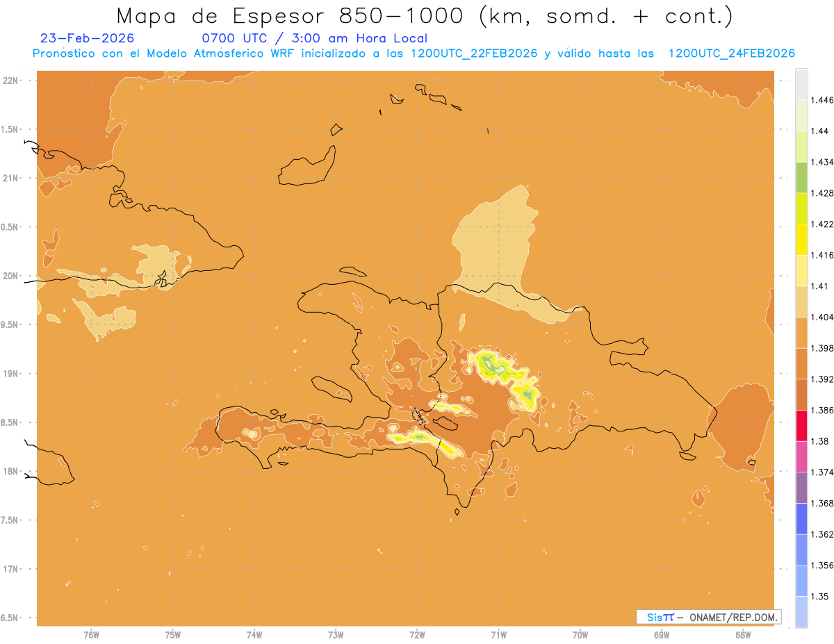Click the SisPI - ONAMET/REP.DOM. credit box
The height and width of the screenshot is (644, 834).
point(709,617)
